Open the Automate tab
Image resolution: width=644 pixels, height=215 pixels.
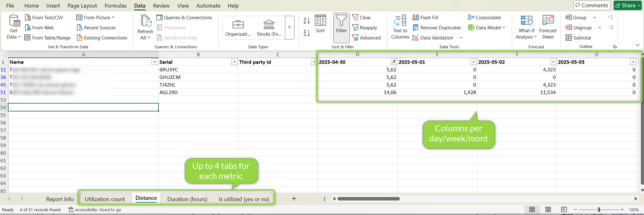[x=208, y=6]
